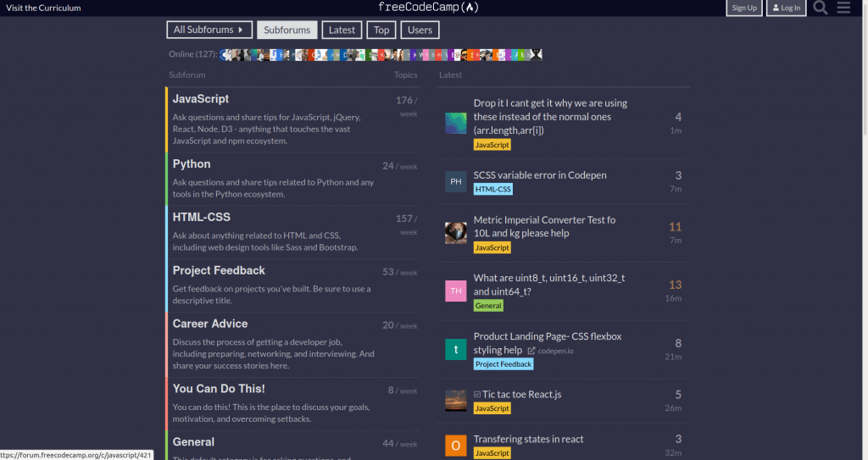Open the You Can Do This! subforum

219,389
